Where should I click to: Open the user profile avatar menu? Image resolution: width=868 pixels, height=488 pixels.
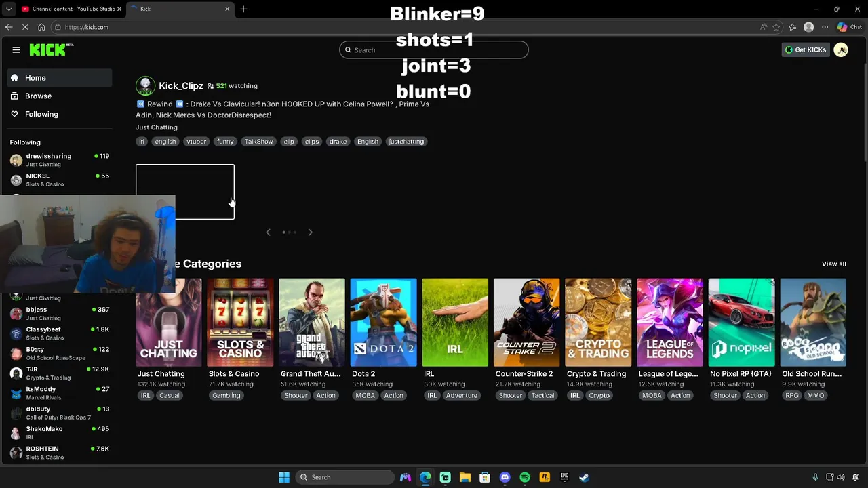click(841, 49)
